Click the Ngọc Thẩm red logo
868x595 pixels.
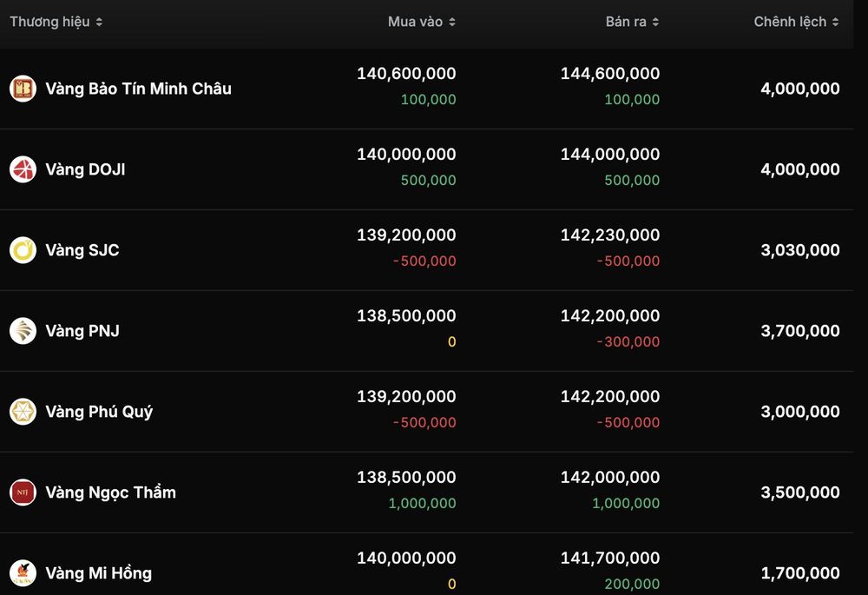[x=23, y=493]
